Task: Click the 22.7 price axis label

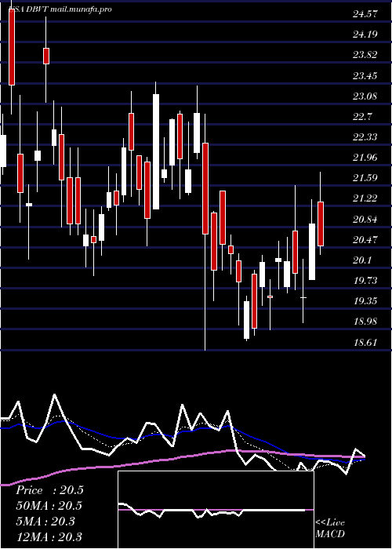Action: tap(362, 117)
